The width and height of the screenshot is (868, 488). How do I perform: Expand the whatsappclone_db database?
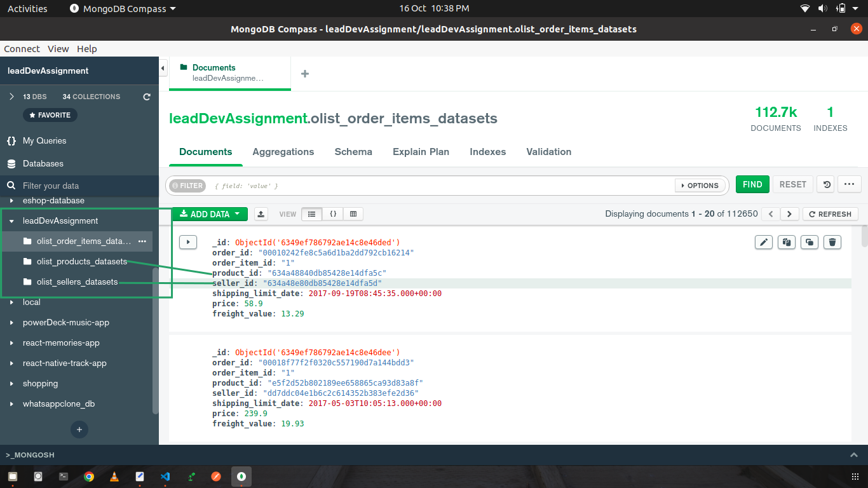[x=11, y=404]
